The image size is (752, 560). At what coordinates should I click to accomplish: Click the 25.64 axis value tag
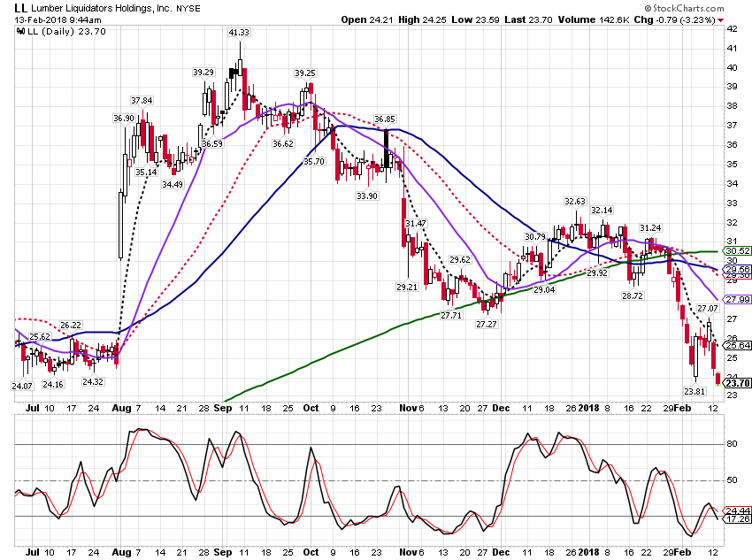point(737,345)
